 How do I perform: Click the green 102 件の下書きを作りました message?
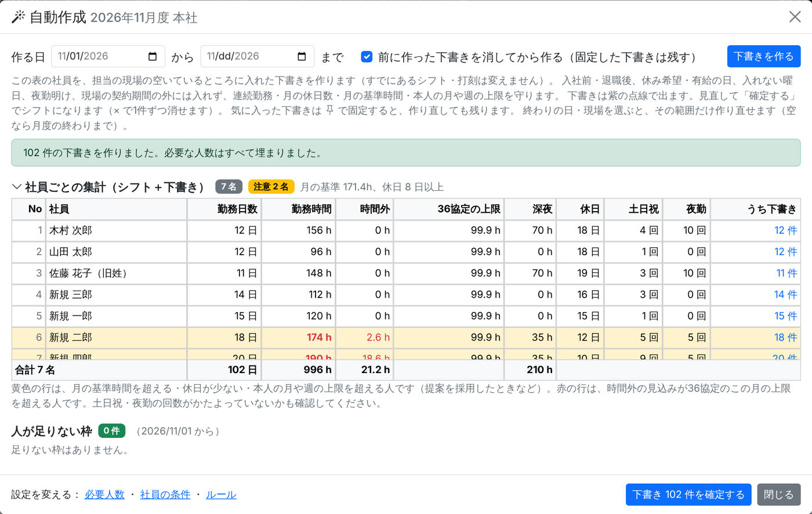tap(406, 153)
